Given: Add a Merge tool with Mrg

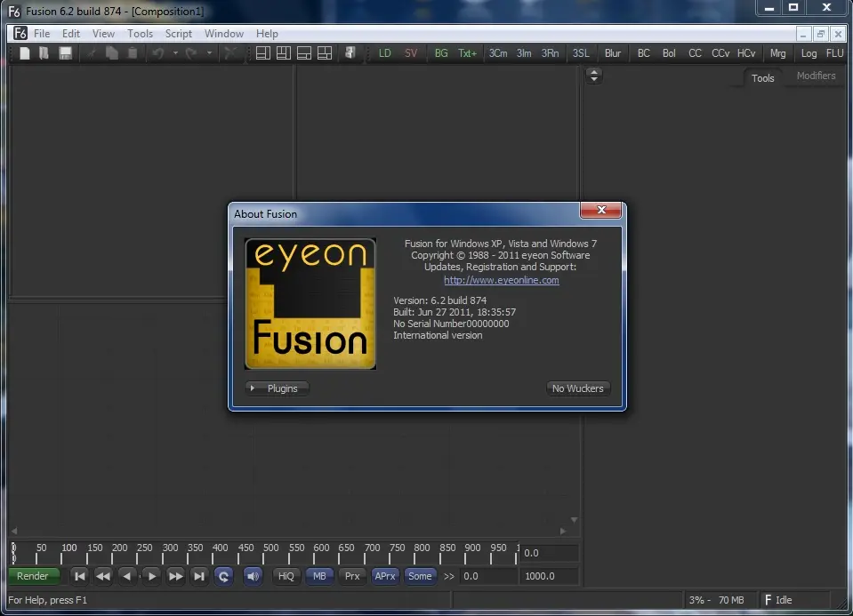Looking at the screenshot, I should 778,53.
